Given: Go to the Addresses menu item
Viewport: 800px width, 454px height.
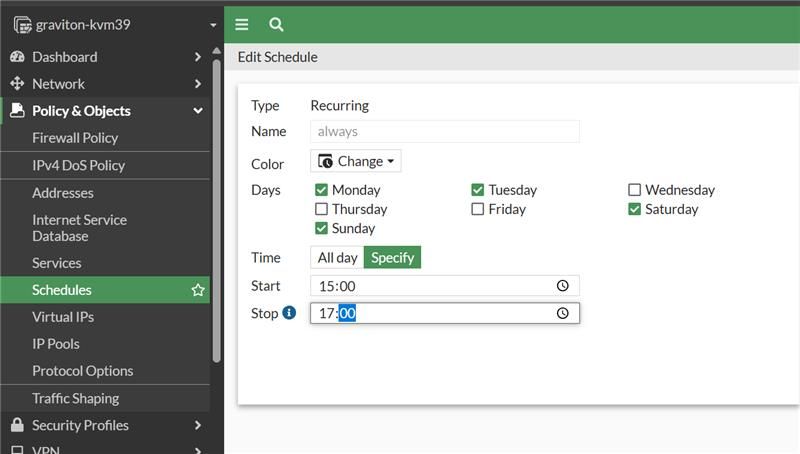Looking at the screenshot, I should (x=63, y=193).
